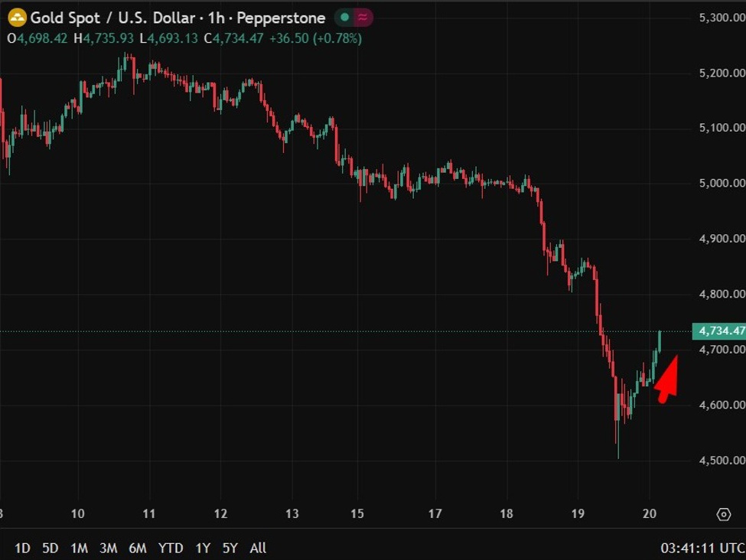Image resolution: width=746 pixels, height=560 pixels.
Task: Select the YTD range
Action: click(171, 549)
